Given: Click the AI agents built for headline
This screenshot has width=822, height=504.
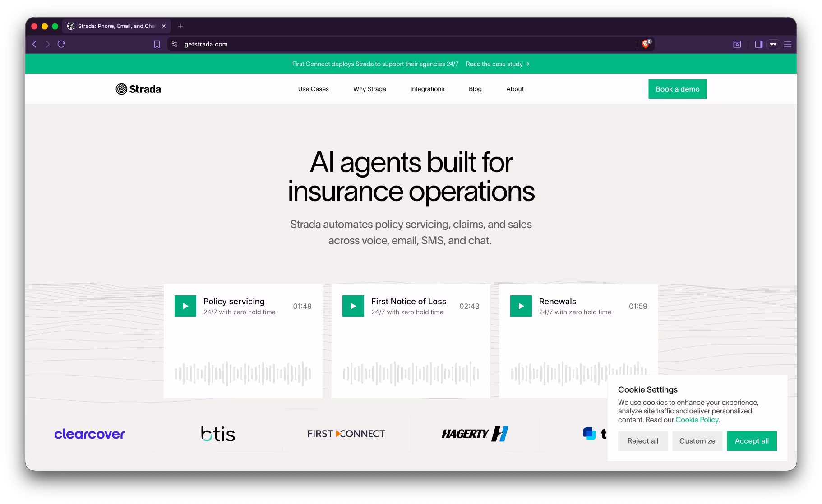Looking at the screenshot, I should click(x=411, y=162).
